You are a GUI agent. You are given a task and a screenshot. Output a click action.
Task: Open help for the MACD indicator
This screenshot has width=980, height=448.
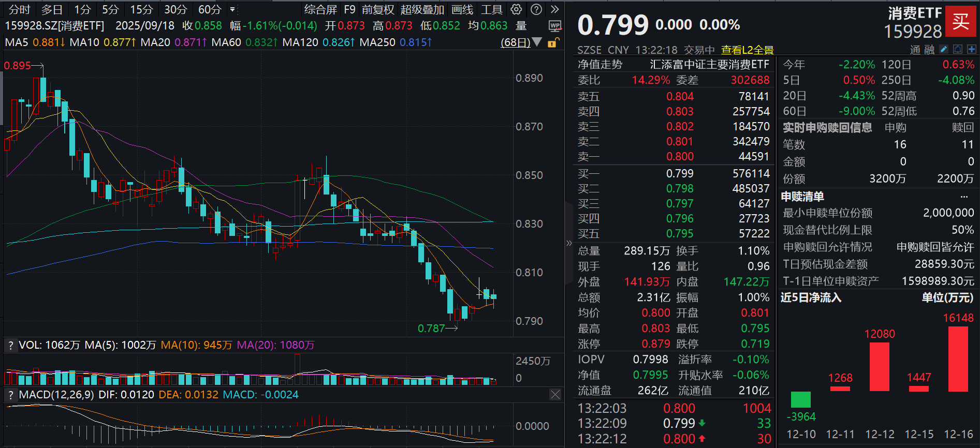tap(10, 395)
